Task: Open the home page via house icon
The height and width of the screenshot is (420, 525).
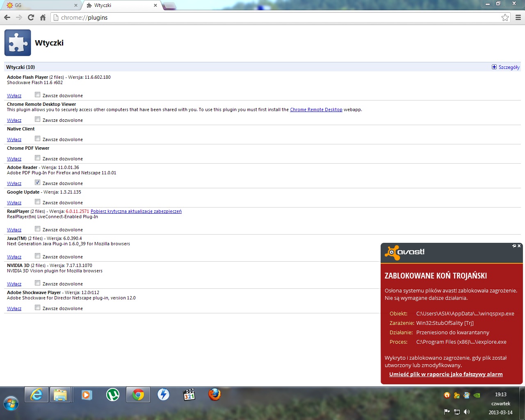Action: point(43,18)
